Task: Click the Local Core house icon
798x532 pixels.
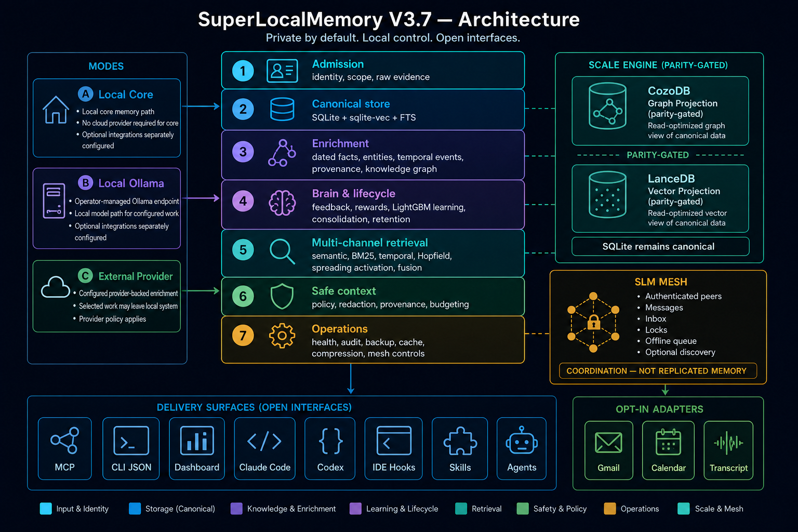Action: pyautogui.click(x=56, y=110)
